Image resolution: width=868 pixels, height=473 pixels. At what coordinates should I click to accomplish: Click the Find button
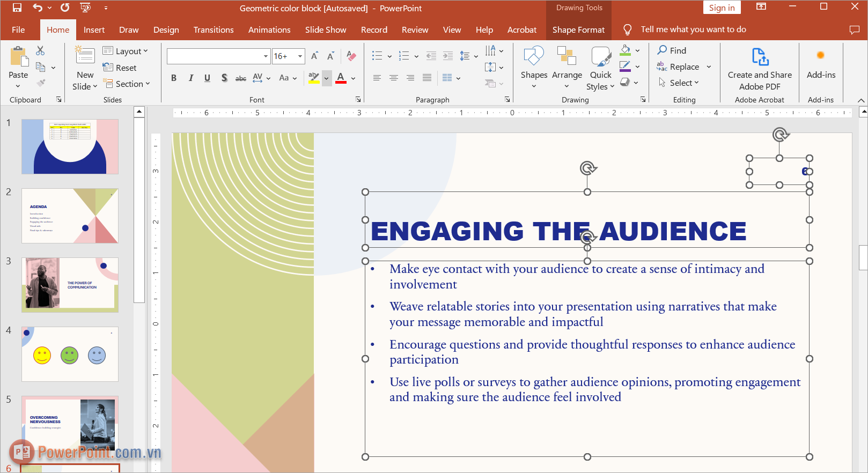tap(672, 50)
